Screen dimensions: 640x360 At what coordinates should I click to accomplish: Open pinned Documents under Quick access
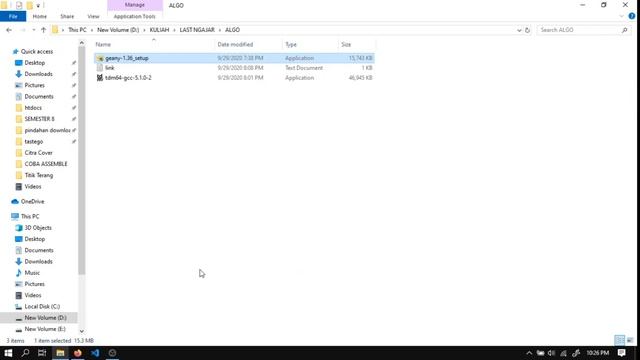pyautogui.click(x=39, y=96)
